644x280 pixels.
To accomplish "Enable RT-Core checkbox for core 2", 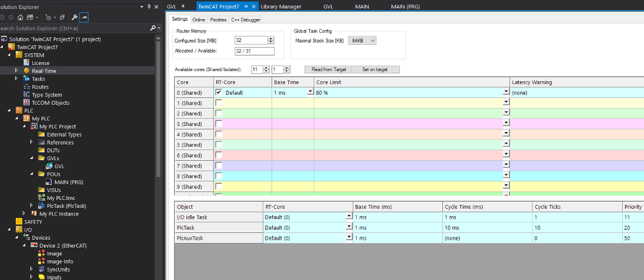I will coord(219,113).
